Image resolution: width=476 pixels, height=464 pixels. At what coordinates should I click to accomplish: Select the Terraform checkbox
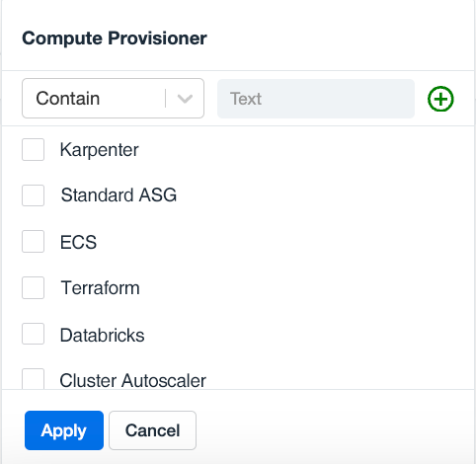point(33,287)
